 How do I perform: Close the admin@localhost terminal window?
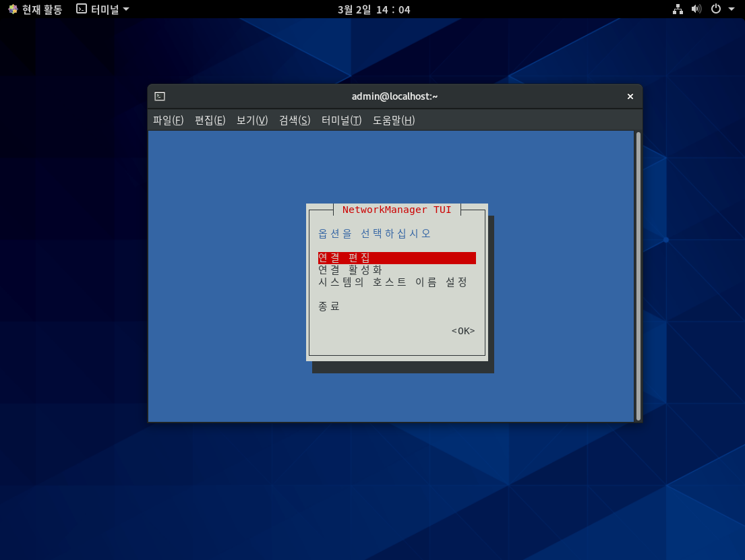[630, 96]
